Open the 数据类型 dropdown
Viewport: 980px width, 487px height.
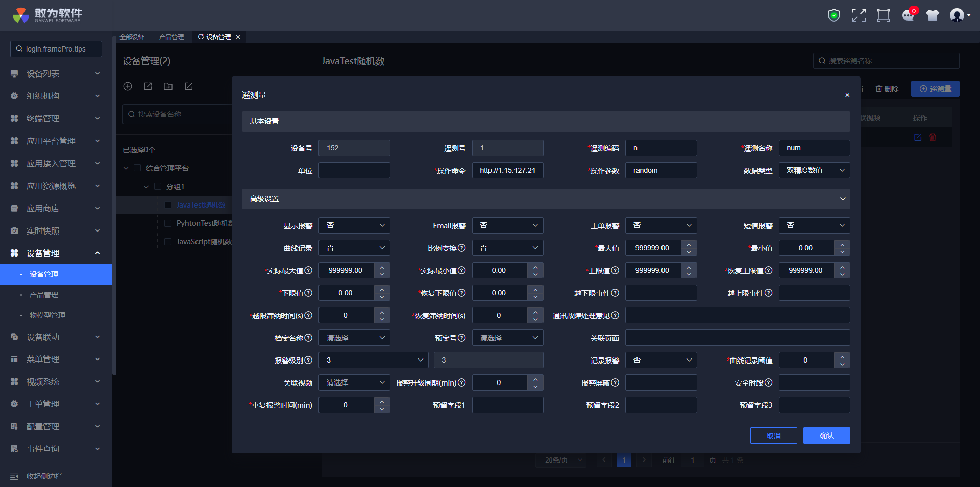tap(814, 170)
